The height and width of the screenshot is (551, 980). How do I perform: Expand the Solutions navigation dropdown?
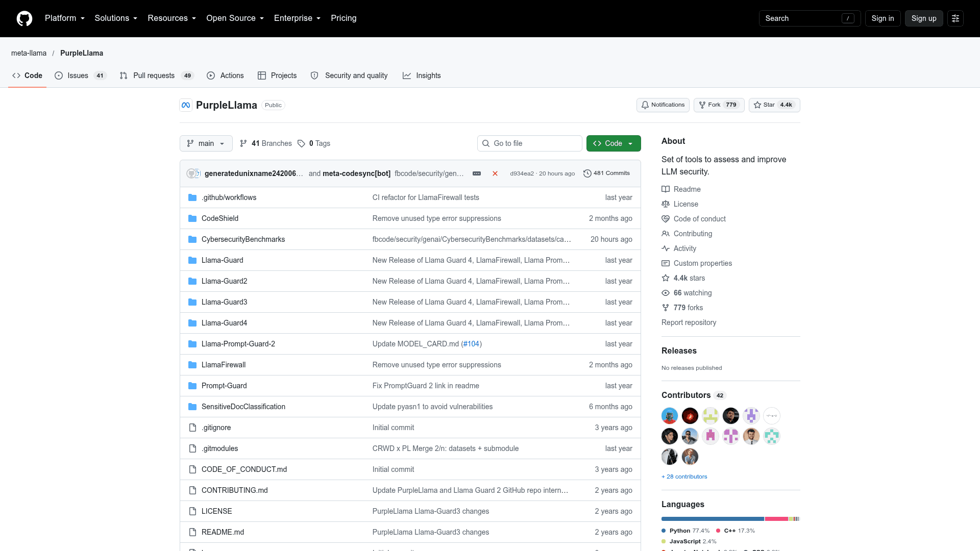(116, 18)
